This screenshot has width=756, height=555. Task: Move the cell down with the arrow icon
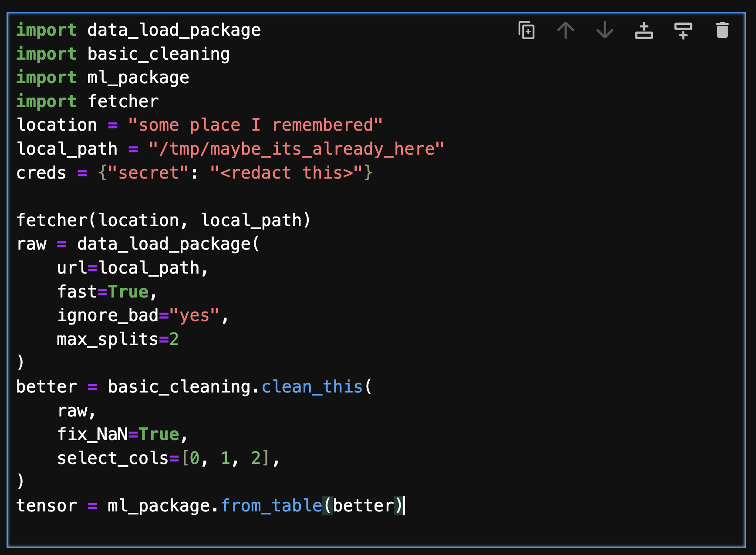[605, 30]
